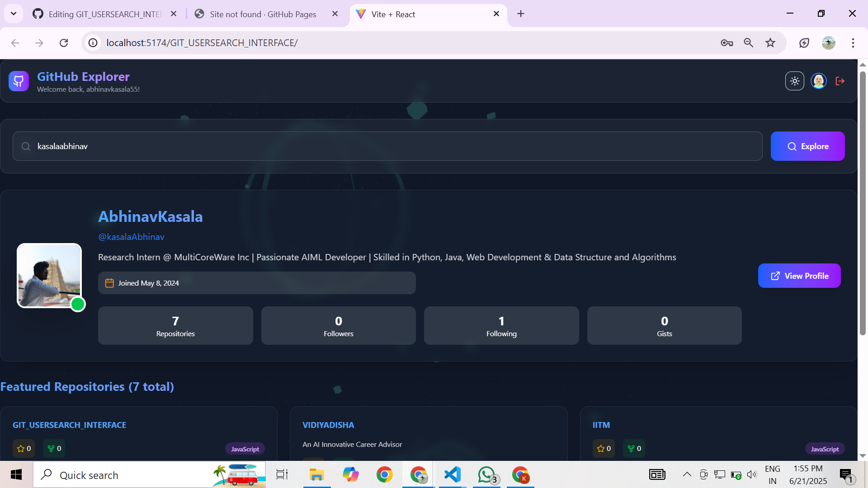Click the Explore search button
The image size is (868, 488).
tap(807, 146)
